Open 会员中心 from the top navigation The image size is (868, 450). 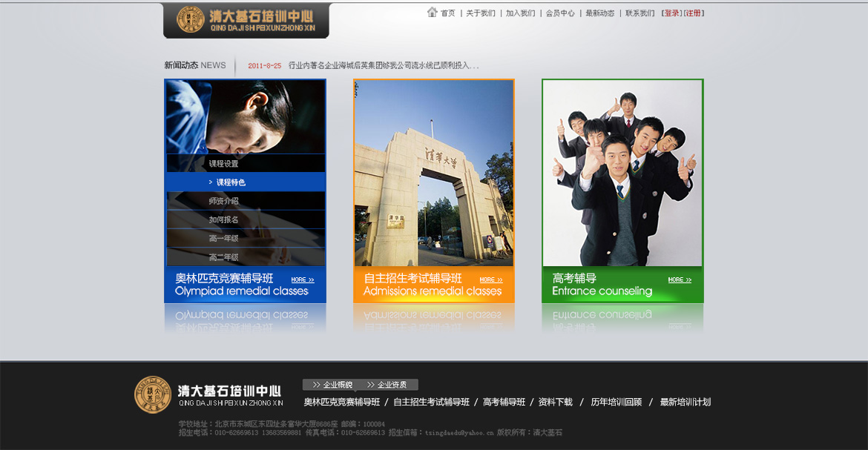point(560,13)
